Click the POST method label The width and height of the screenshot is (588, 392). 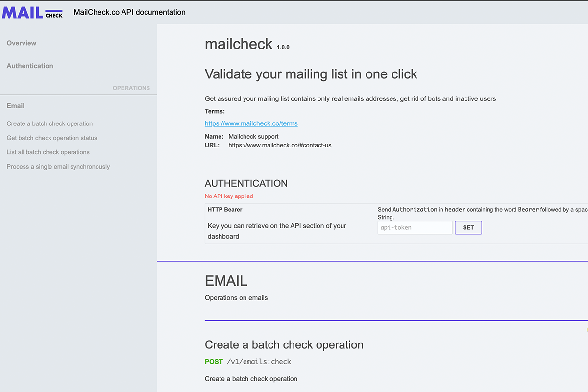(214, 362)
